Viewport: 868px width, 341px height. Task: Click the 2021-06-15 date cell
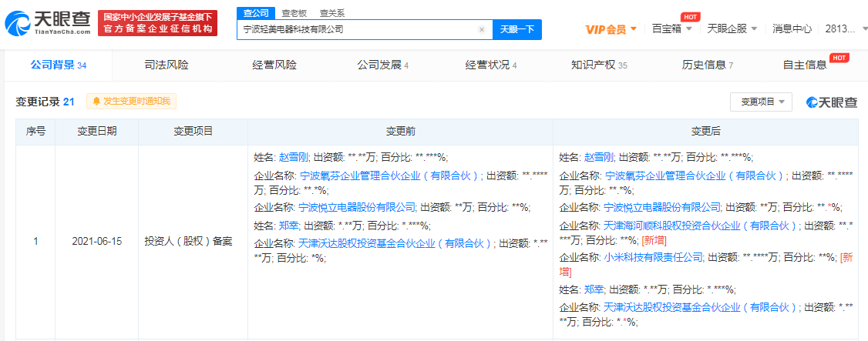point(97,242)
